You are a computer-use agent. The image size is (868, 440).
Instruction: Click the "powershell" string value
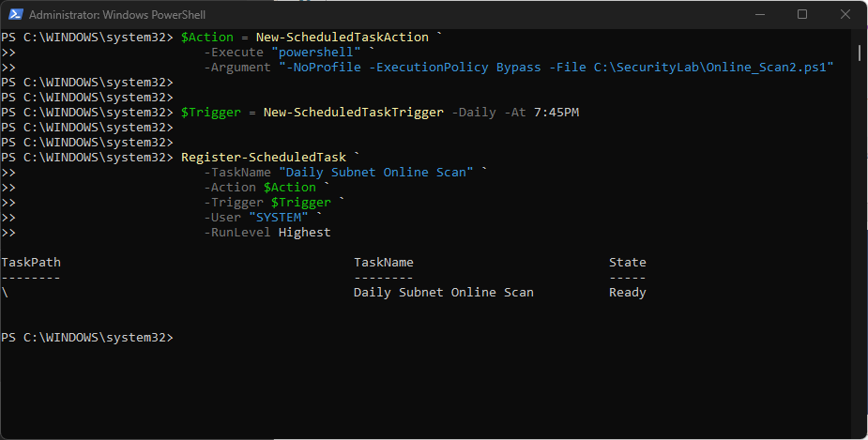(315, 52)
